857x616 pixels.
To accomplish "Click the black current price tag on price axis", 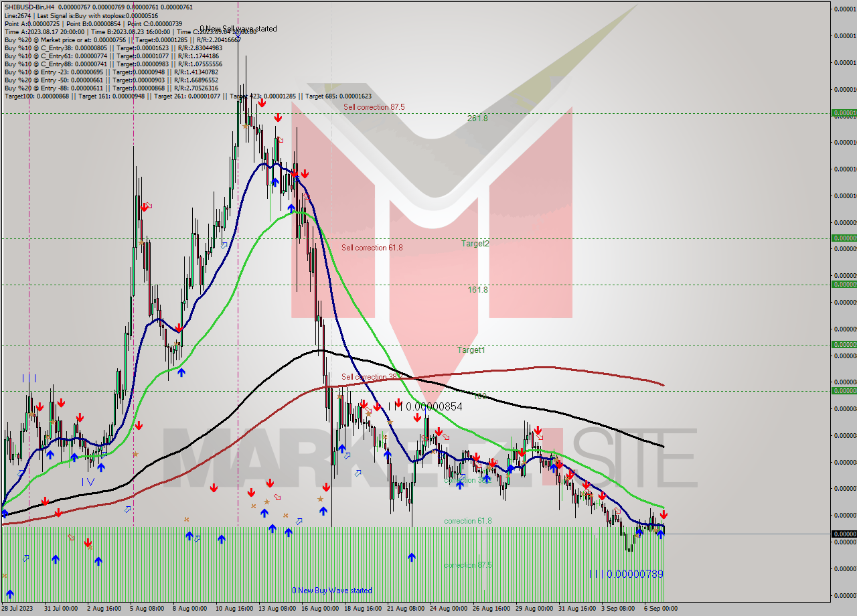I will (x=843, y=534).
